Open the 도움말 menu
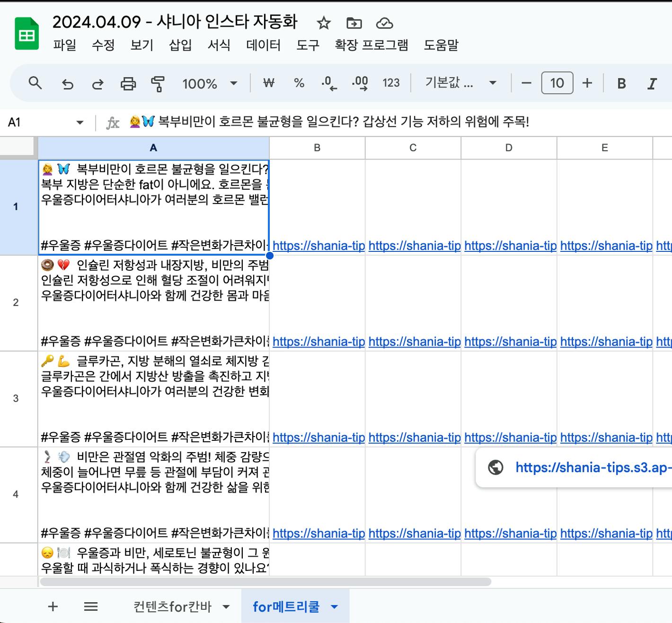Screen dimensions: 672x623 (x=441, y=45)
